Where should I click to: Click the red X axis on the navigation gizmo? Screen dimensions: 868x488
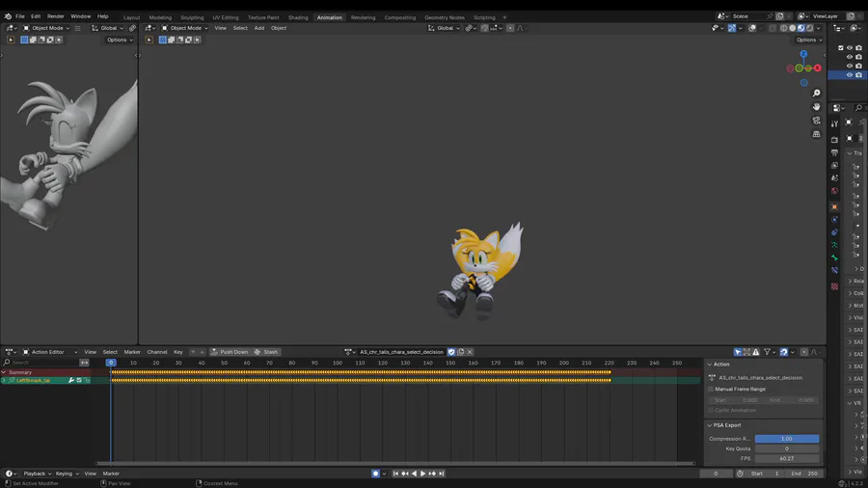817,68
